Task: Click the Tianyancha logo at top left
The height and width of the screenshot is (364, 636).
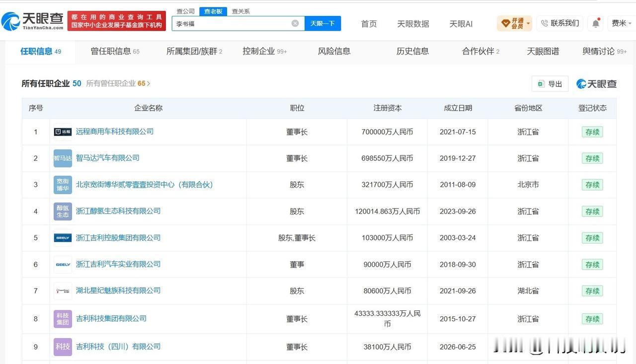Action: [x=33, y=21]
